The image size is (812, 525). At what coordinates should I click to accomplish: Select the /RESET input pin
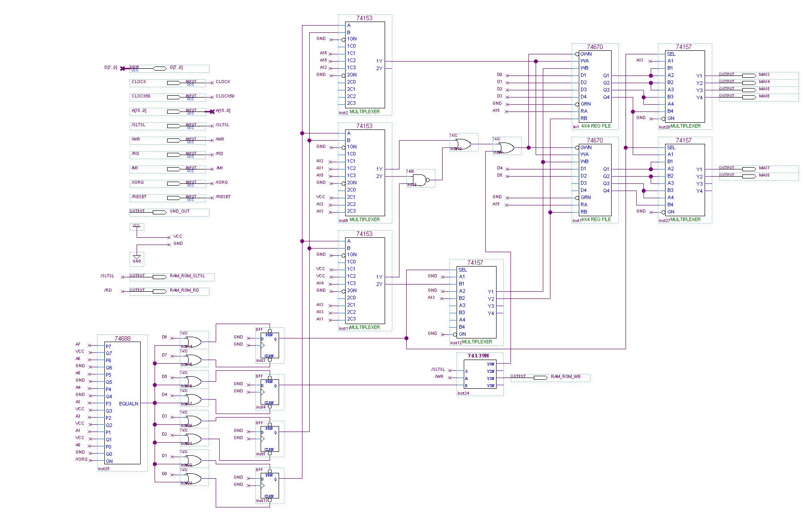167,198
